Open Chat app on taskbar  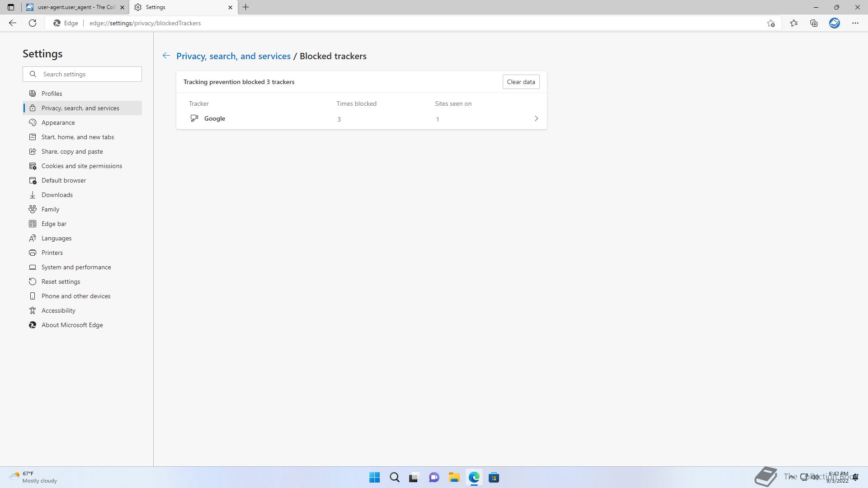(434, 477)
